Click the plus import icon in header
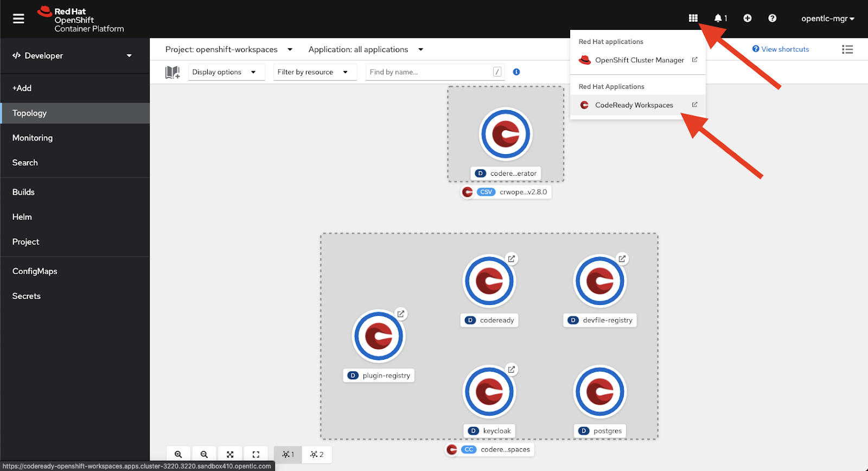The height and width of the screenshot is (471, 868). 747,18
